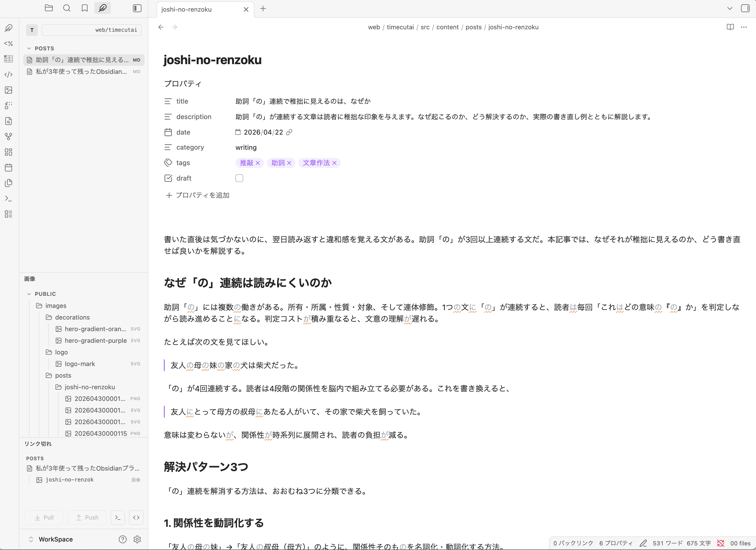Open the canvas grid ribbon icon
756x550 pixels.
[9, 152]
